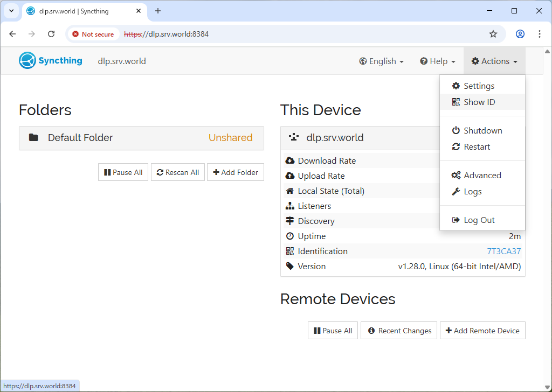The height and width of the screenshot is (392, 552).
Task: Open Logs from the Actions menu
Action: (x=472, y=192)
